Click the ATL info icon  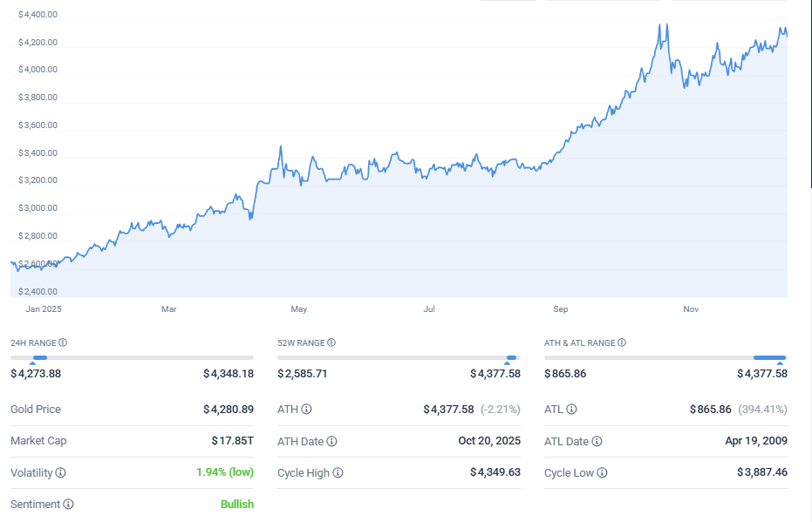click(x=571, y=409)
